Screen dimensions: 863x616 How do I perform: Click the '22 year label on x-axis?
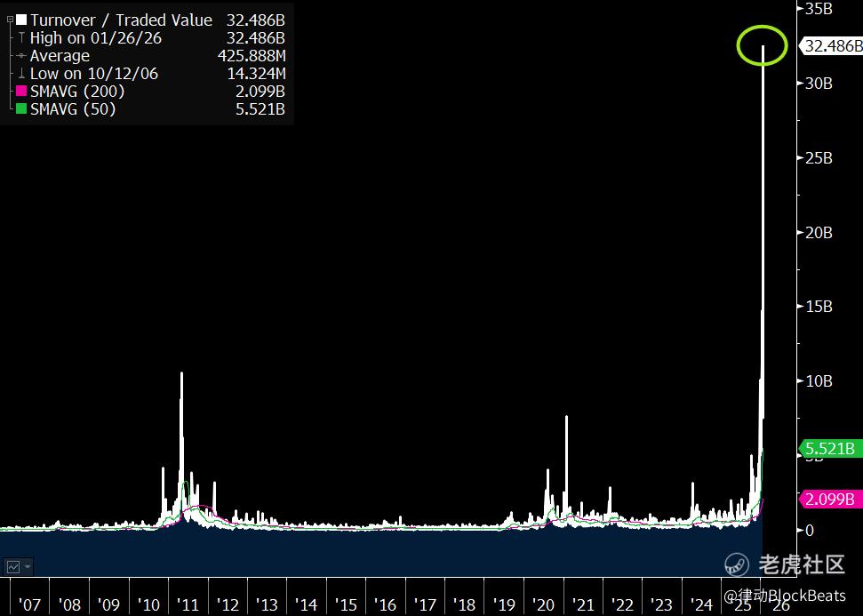[x=622, y=605]
